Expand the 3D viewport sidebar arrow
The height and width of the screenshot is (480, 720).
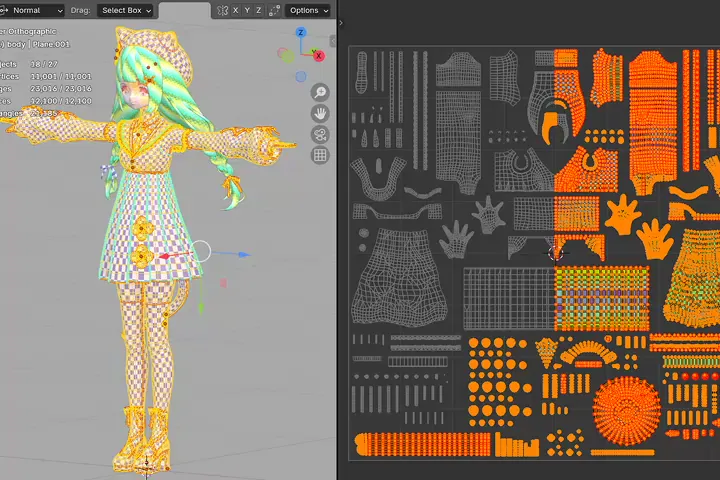tap(333, 42)
